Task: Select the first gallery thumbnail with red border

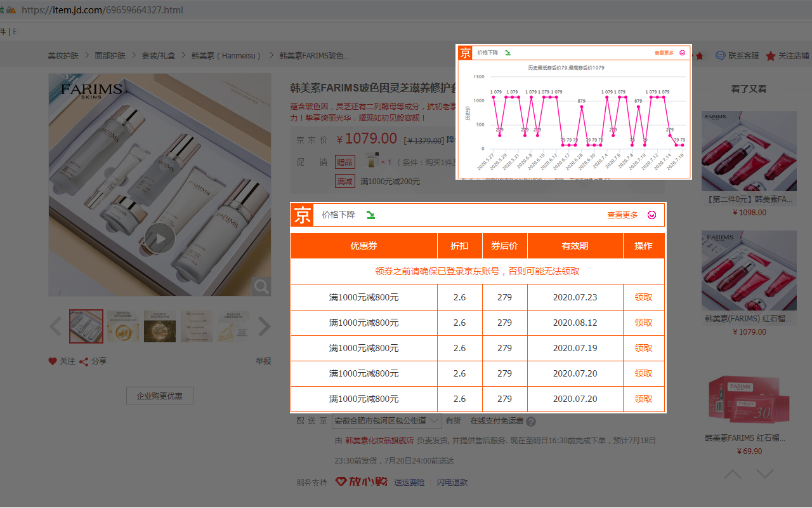Action: tap(86, 326)
